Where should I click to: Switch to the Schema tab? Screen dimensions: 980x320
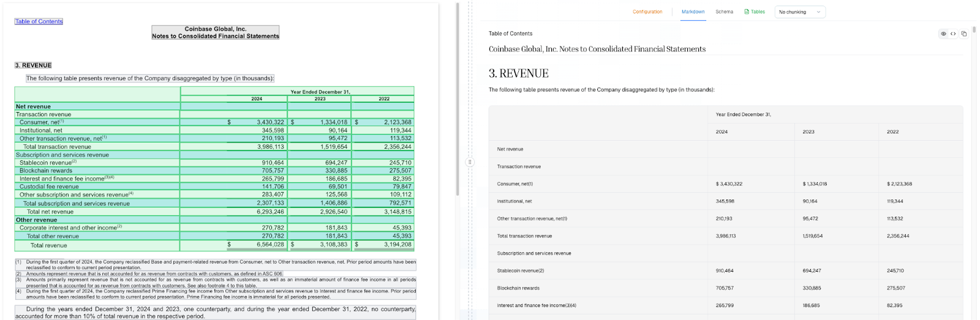click(x=724, y=12)
